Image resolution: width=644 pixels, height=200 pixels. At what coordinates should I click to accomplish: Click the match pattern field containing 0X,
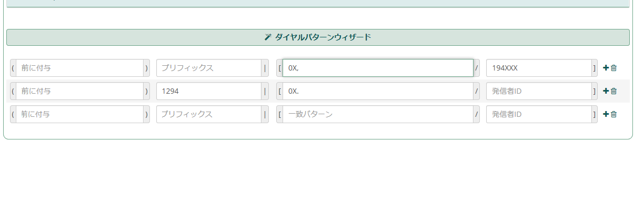tap(378, 68)
